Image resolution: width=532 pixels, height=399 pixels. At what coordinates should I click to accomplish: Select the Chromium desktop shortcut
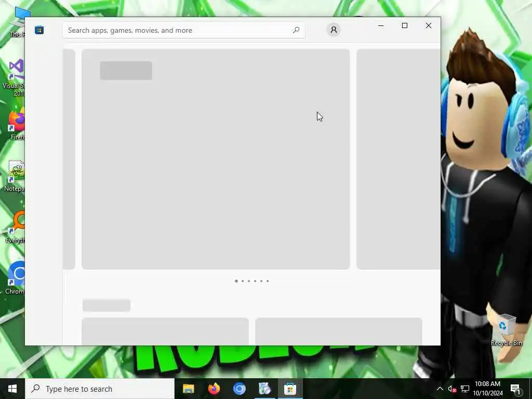coord(15,278)
